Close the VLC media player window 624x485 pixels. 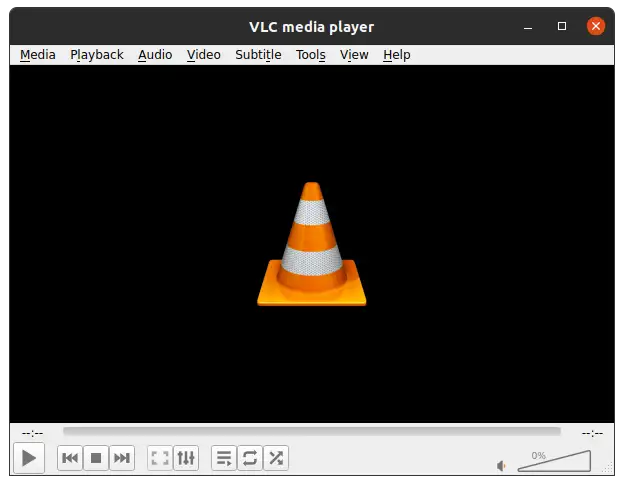click(x=596, y=26)
